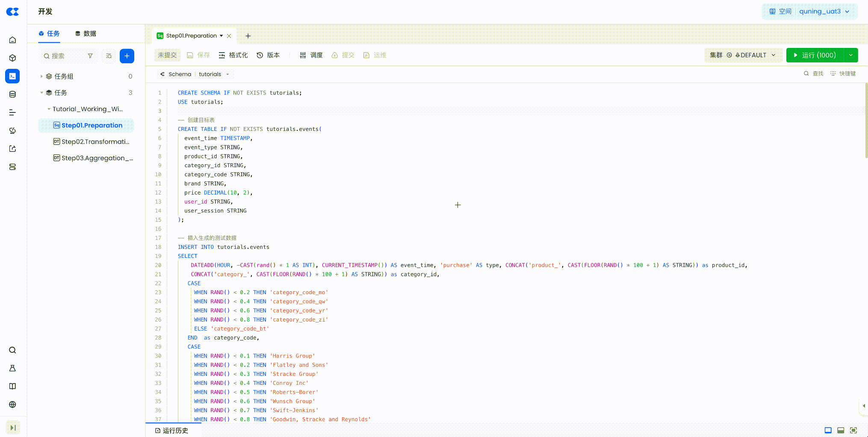
Task: Click the 格式化 format button
Action: click(233, 55)
